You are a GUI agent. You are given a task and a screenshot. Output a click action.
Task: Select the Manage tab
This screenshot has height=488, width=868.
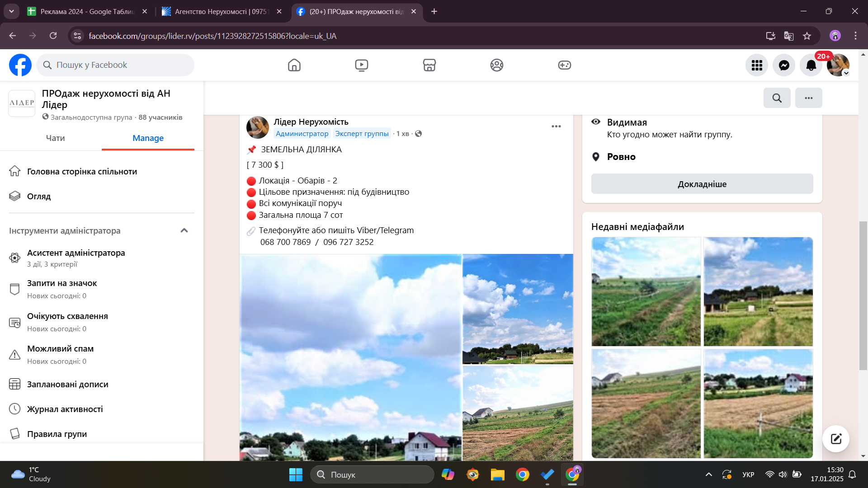click(x=148, y=138)
